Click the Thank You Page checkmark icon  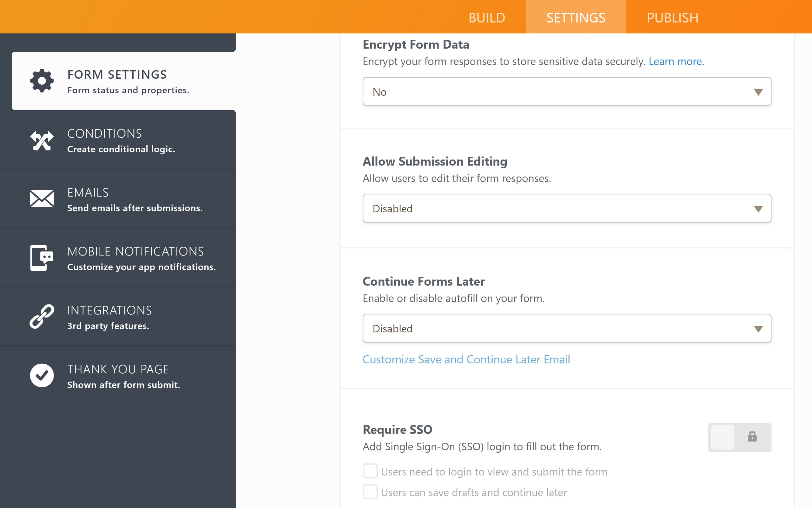coord(42,375)
